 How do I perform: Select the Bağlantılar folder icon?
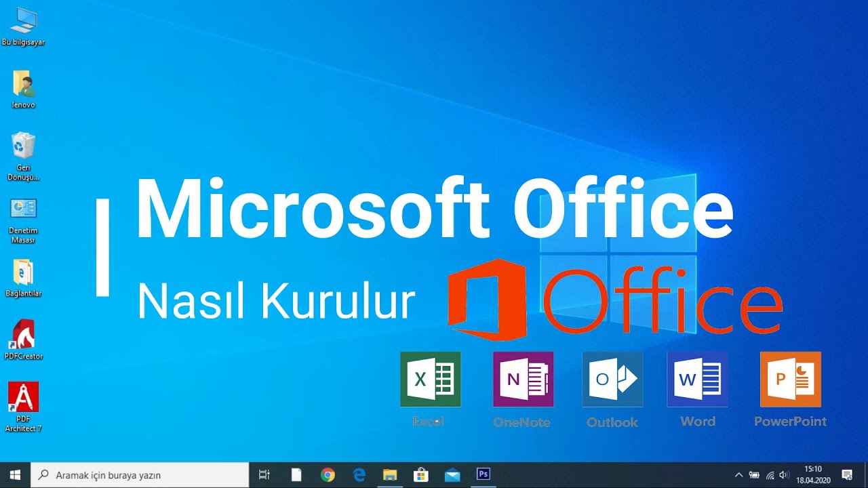[23, 278]
